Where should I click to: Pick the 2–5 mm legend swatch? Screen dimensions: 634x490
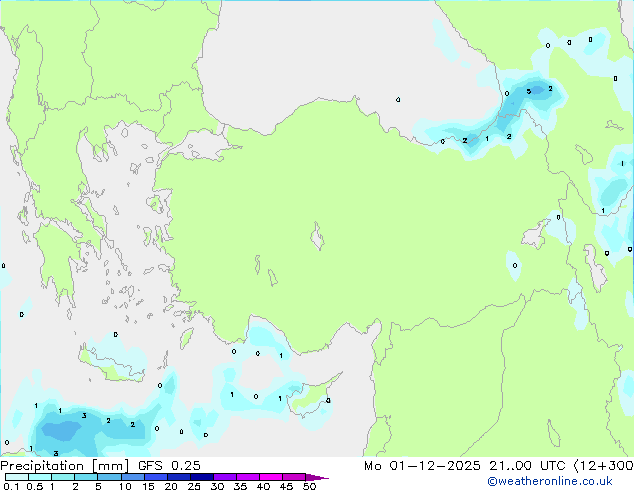pos(86,477)
